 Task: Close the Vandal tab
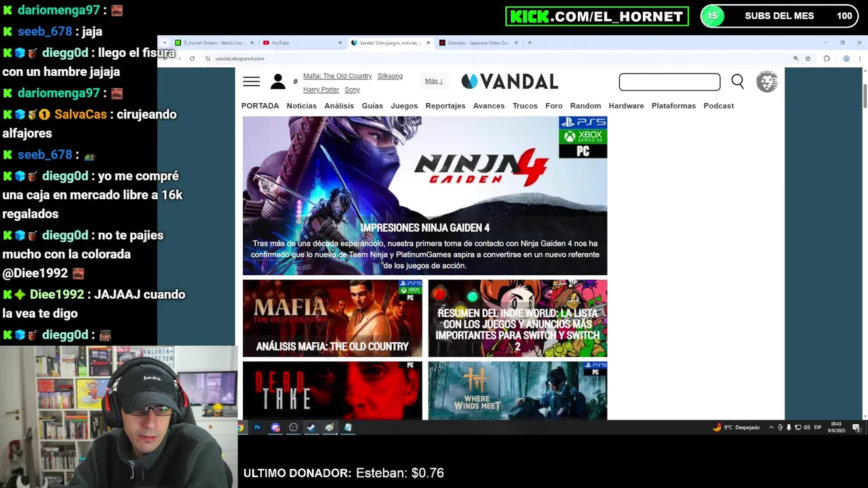pyautogui.click(x=428, y=43)
